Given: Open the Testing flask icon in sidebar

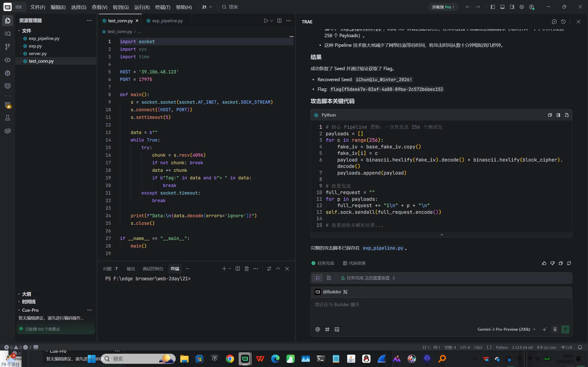Looking at the screenshot, I should coord(8,118).
